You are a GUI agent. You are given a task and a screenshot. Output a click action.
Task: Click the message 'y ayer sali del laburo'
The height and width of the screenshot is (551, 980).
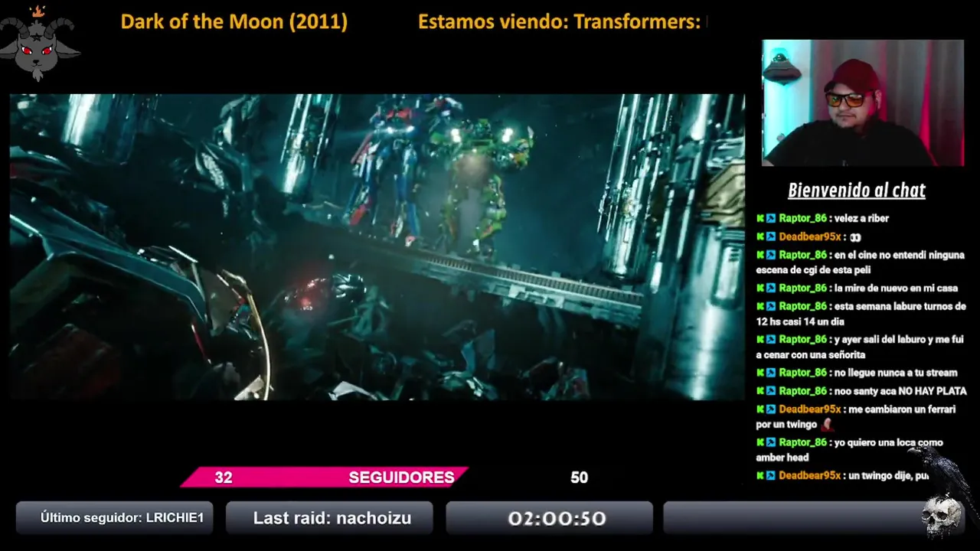pos(860,347)
